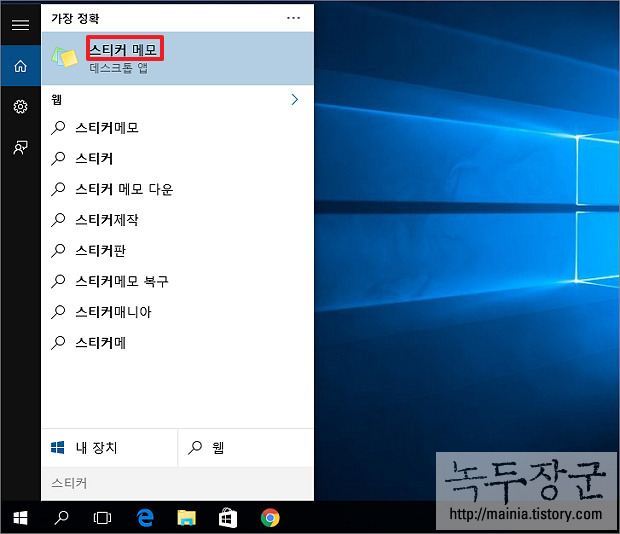Click the taskbar search magnifier icon

[61, 517]
